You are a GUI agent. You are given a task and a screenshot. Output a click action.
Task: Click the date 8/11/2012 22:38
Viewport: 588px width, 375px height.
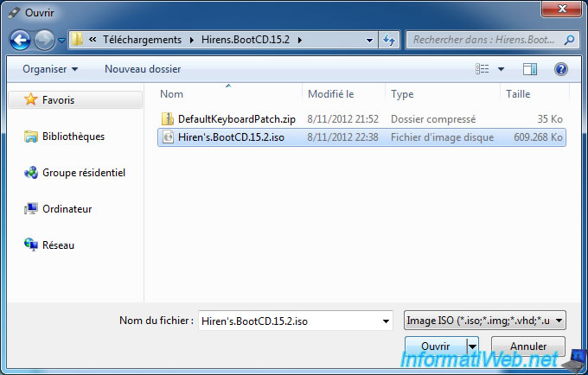click(342, 137)
